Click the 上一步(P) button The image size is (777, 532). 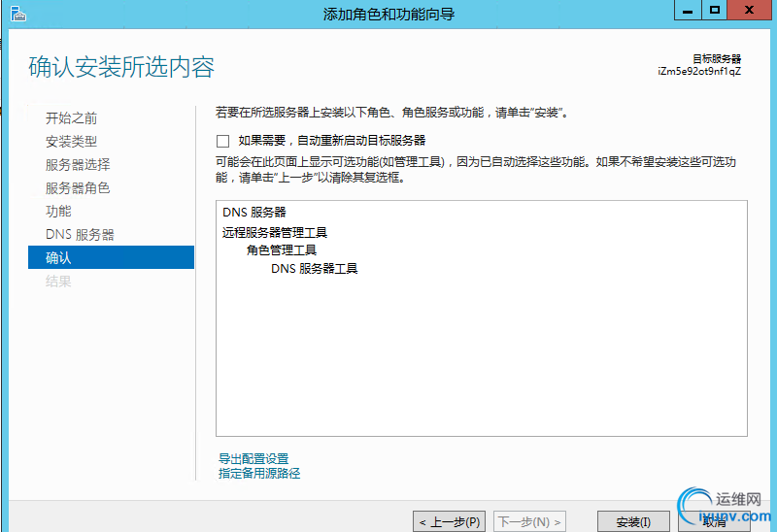(449, 521)
